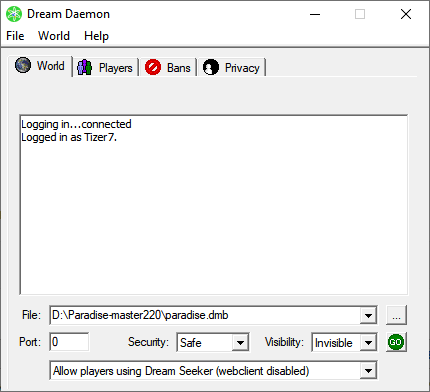Click the 'Security:' label

click(x=148, y=342)
